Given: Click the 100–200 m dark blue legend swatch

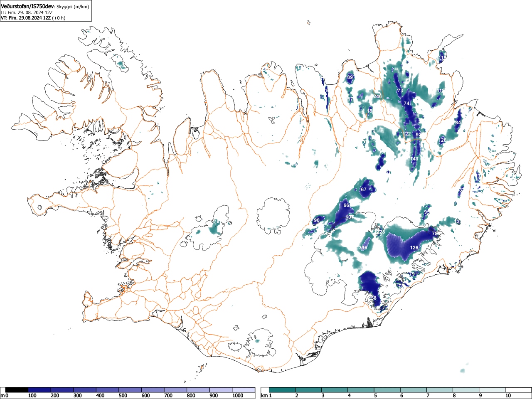Looking at the screenshot, I should [39, 390].
